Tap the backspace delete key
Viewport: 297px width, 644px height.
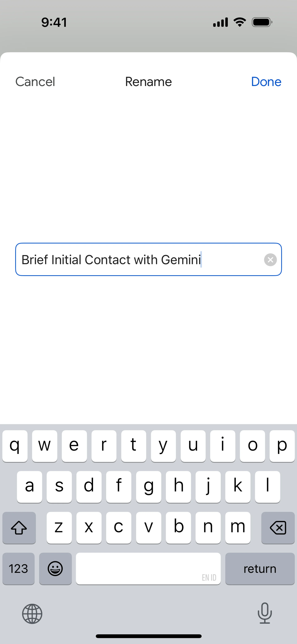click(x=278, y=527)
